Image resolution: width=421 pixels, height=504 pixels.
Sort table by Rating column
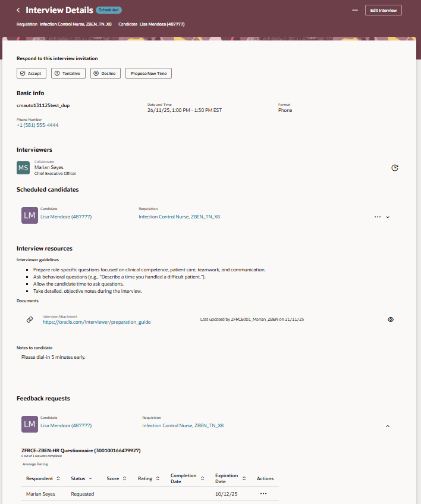[x=158, y=478]
